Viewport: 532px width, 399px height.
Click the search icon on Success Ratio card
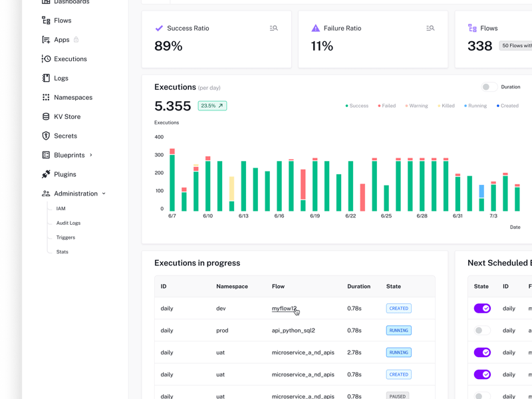pos(273,28)
